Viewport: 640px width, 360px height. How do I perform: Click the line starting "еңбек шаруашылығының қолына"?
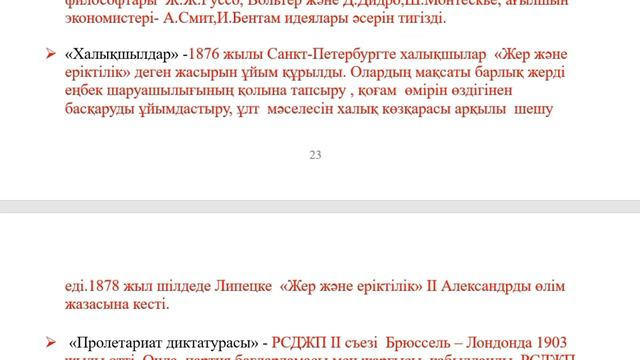pos(289,91)
